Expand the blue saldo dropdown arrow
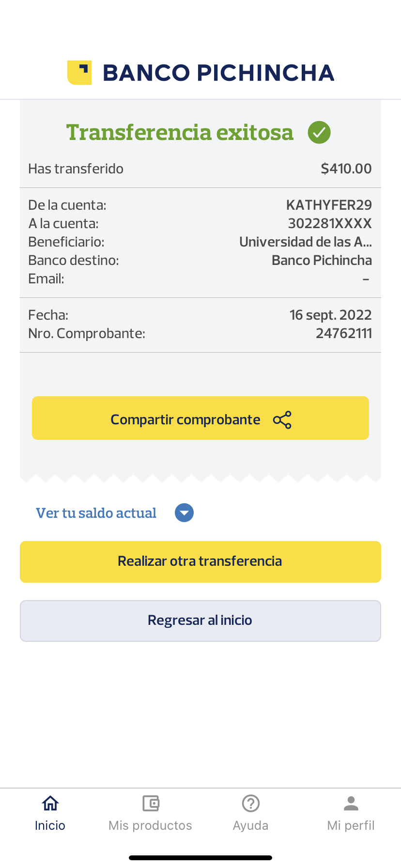Viewport: 401px width, 868px height. [184, 513]
